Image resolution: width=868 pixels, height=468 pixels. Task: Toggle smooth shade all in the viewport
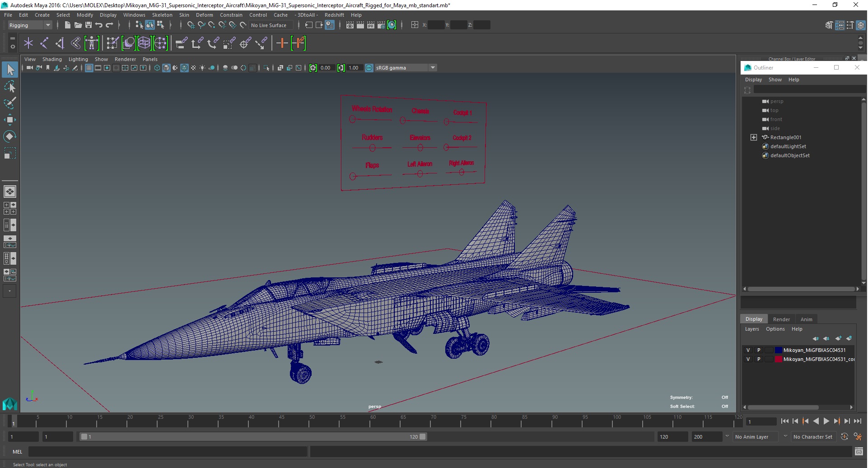point(166,68)
